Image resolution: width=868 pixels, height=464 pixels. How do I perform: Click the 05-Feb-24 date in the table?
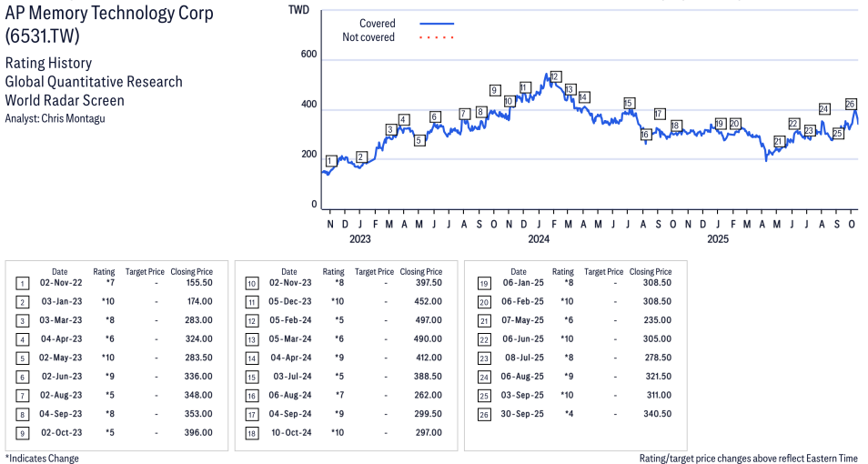[x=288, y=320]
